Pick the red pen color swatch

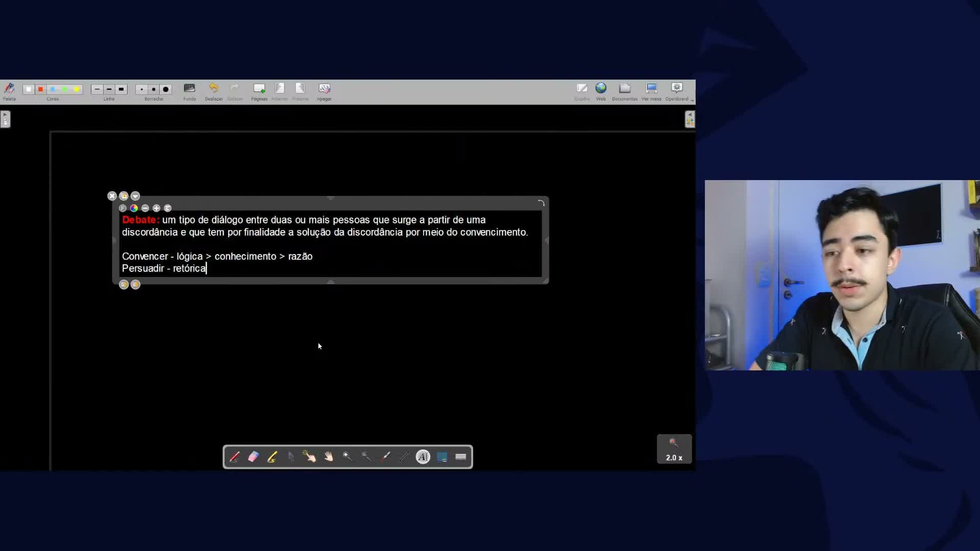click(41, 89)
